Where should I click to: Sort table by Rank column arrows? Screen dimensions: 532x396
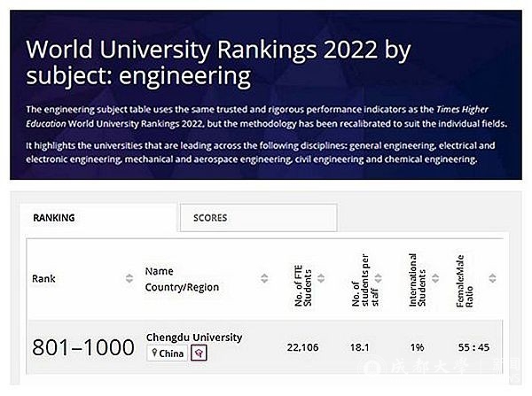coord(129,278)
